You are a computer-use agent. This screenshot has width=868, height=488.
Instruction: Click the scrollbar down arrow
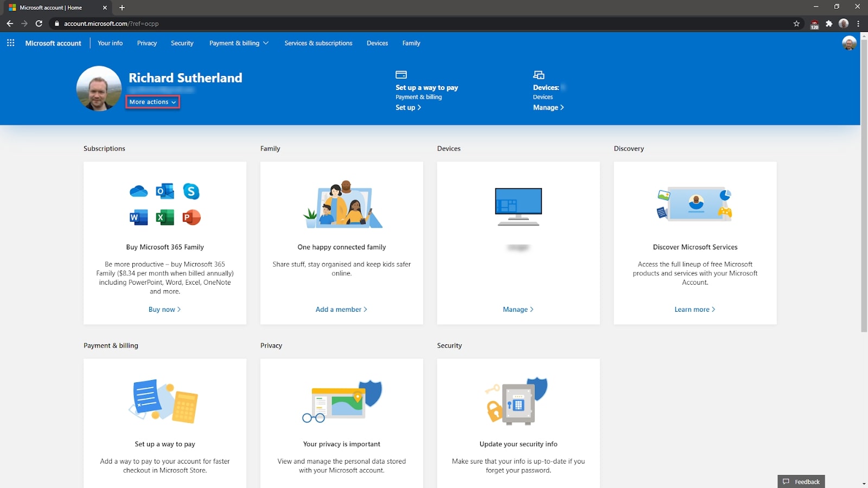(x=864, y=484)
